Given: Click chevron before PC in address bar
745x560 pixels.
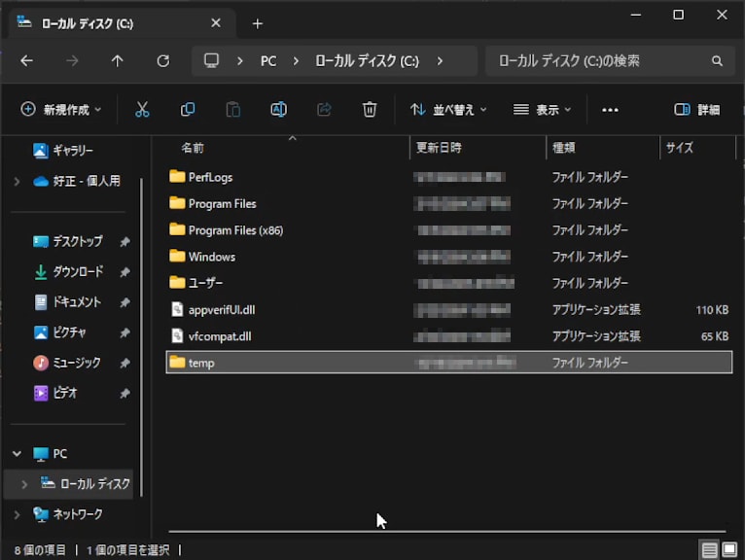Looking at the screenshot, I should coord(239,61).
